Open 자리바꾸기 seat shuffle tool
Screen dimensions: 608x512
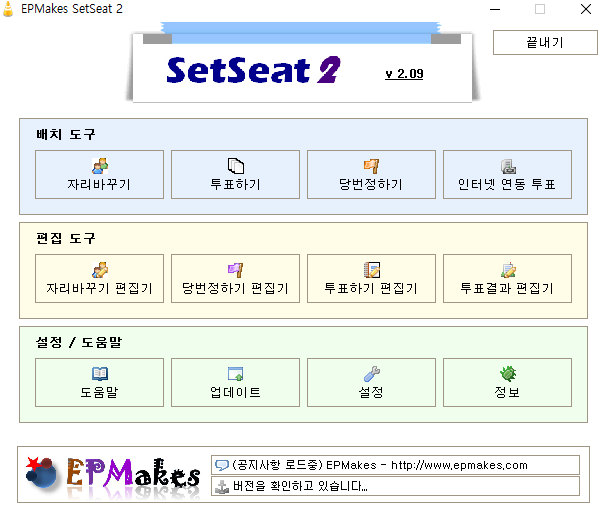[x=99, y=175]
